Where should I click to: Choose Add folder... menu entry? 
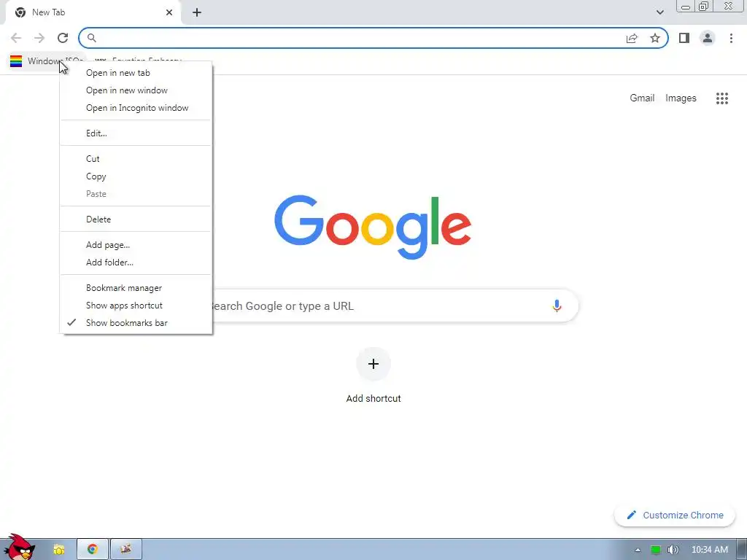[x=136, y=262]
